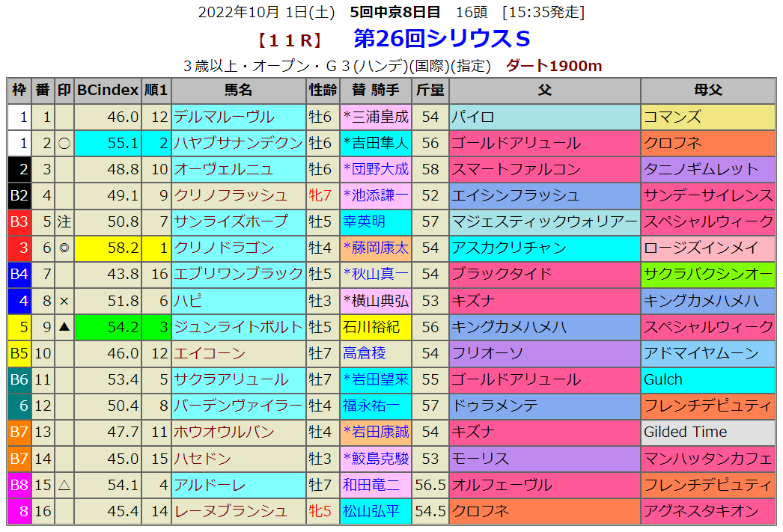Image resolution: width=783 pixels, height=532 pixels.
Task: Click the 注 mark for サンライズホープ
Action: coord(64,221)
